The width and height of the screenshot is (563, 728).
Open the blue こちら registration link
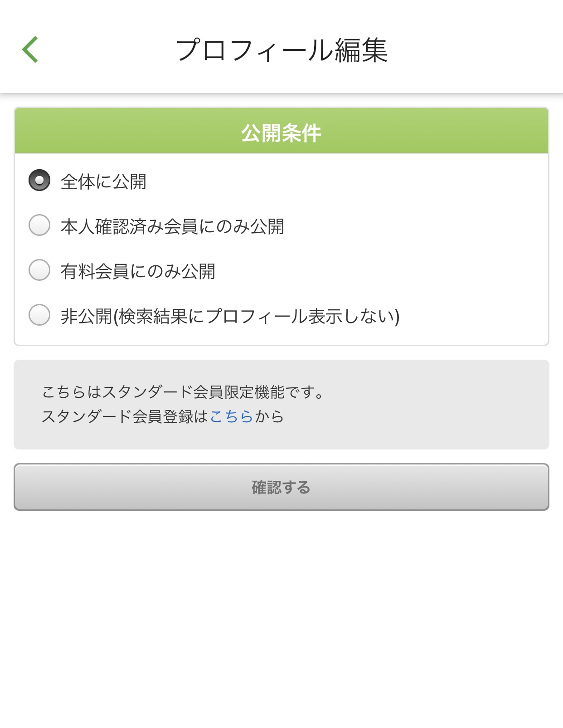click(231, 416)
